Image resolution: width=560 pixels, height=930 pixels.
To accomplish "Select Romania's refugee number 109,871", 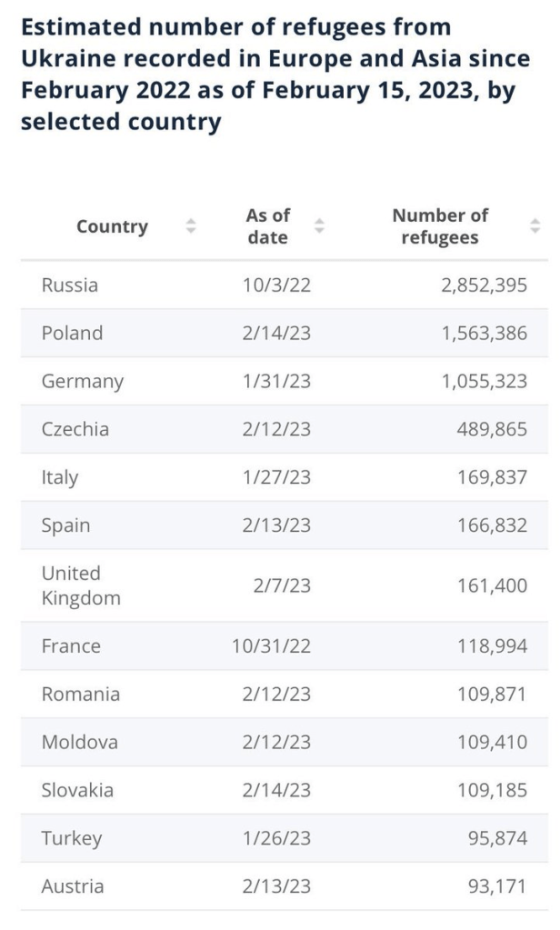I will [491, 695].
